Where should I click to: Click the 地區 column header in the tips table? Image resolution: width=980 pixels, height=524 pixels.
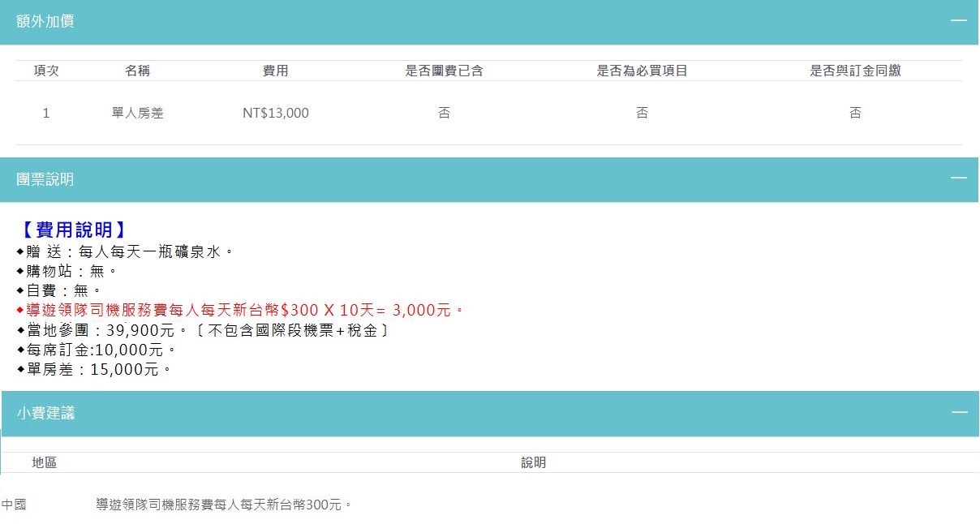coord(44,462)
